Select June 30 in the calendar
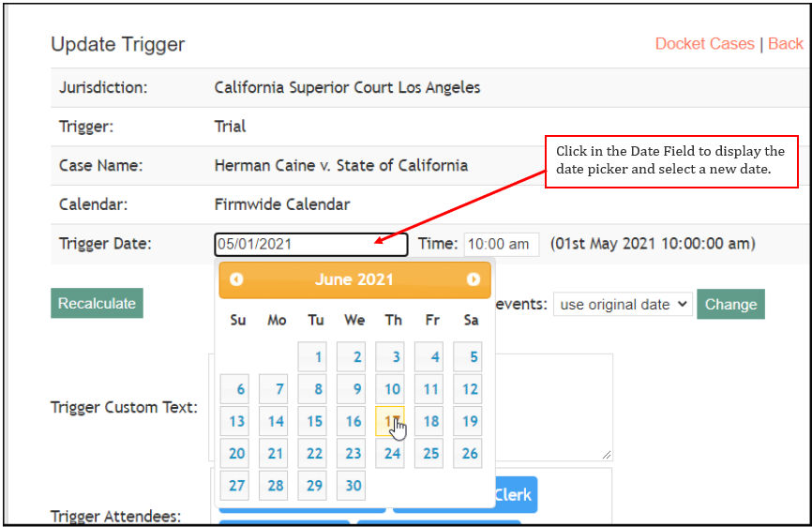The image size is (812, 527). pos(353,486)
